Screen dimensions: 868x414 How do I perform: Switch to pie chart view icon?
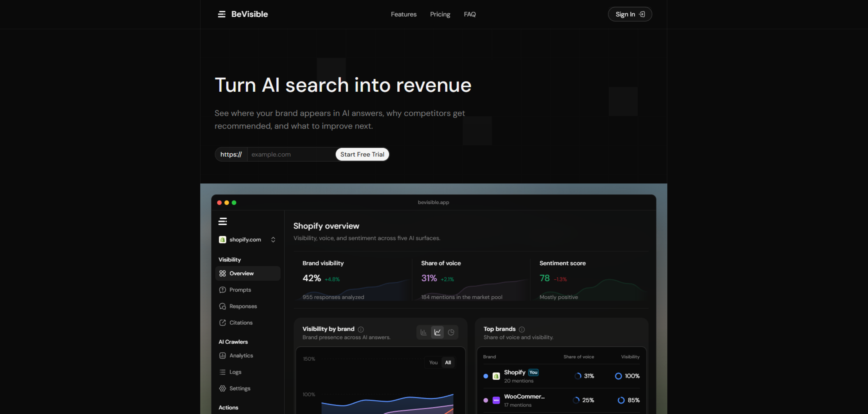451,332
